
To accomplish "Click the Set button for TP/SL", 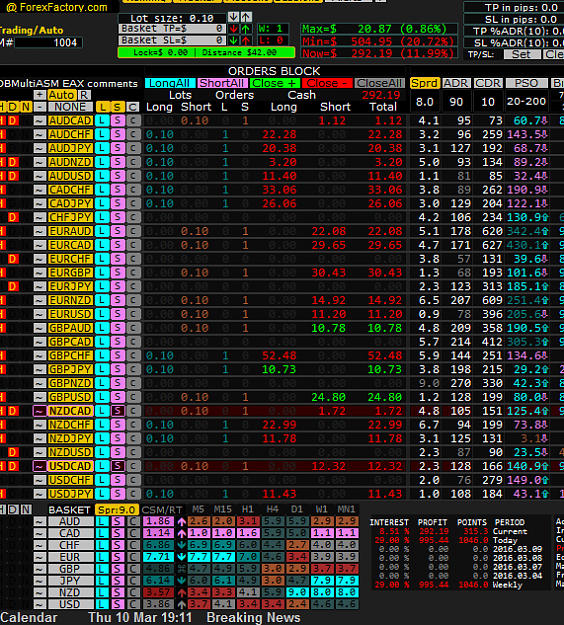I will 521,55.
